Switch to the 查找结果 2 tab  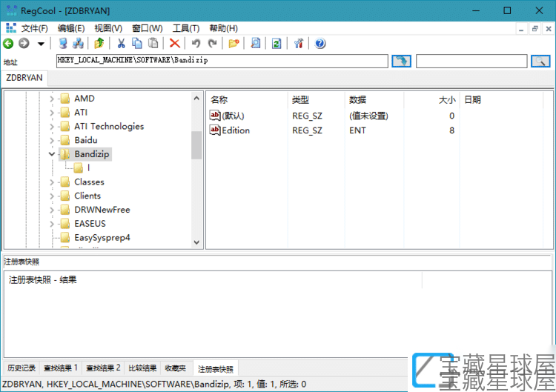103,368
